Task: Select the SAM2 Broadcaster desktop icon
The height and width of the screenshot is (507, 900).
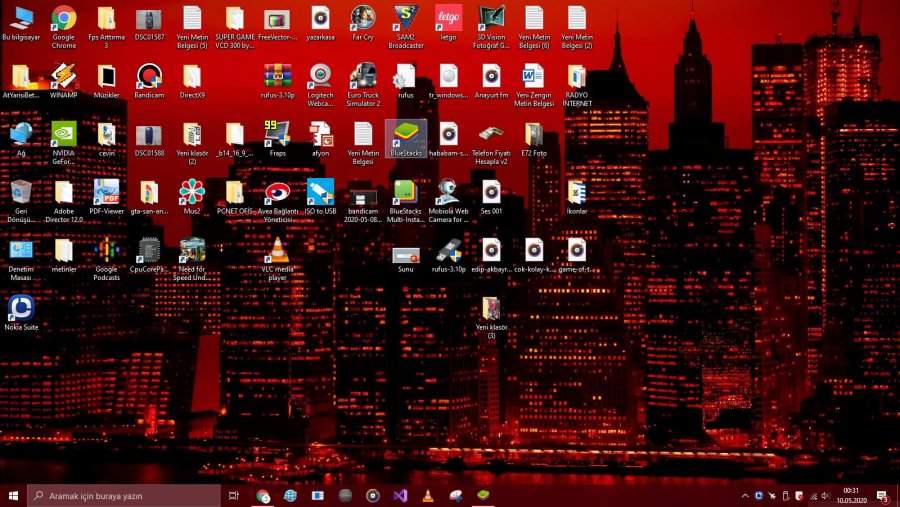Action: pyautogui.click(x=406, y=28)
